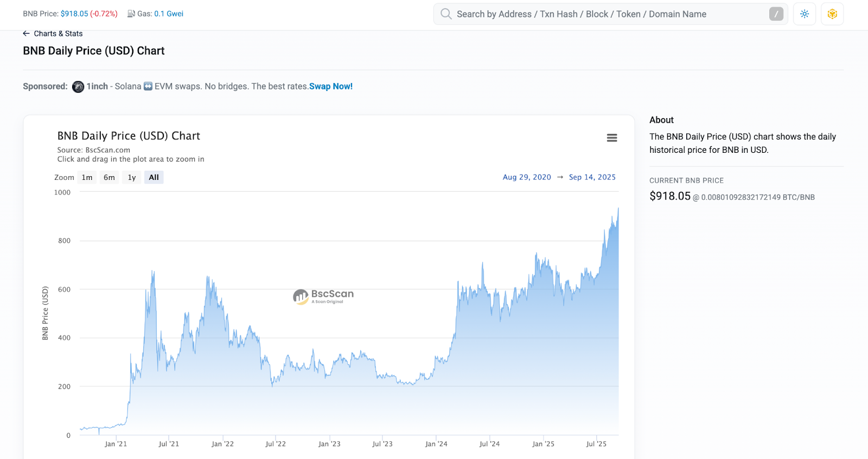Click the 400 y-axis value
Viewport: 868px width, 459px height.
tap(65, 338)
